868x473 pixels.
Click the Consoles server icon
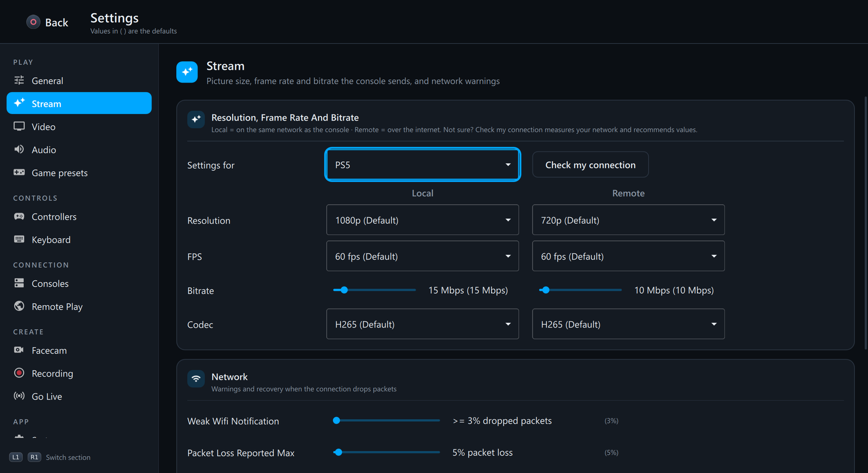pyautogui.click(x=19, y=283)
